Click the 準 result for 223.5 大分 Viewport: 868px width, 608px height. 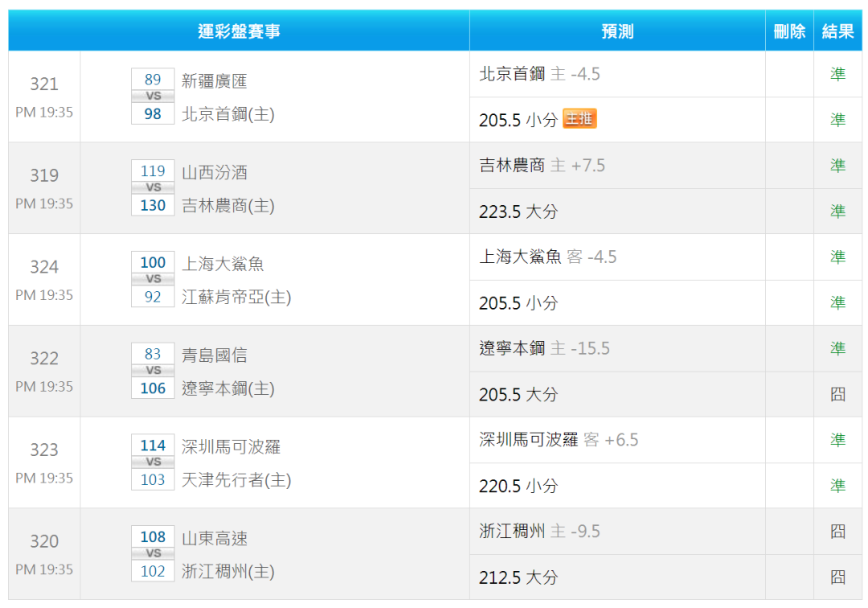point(837,211)
